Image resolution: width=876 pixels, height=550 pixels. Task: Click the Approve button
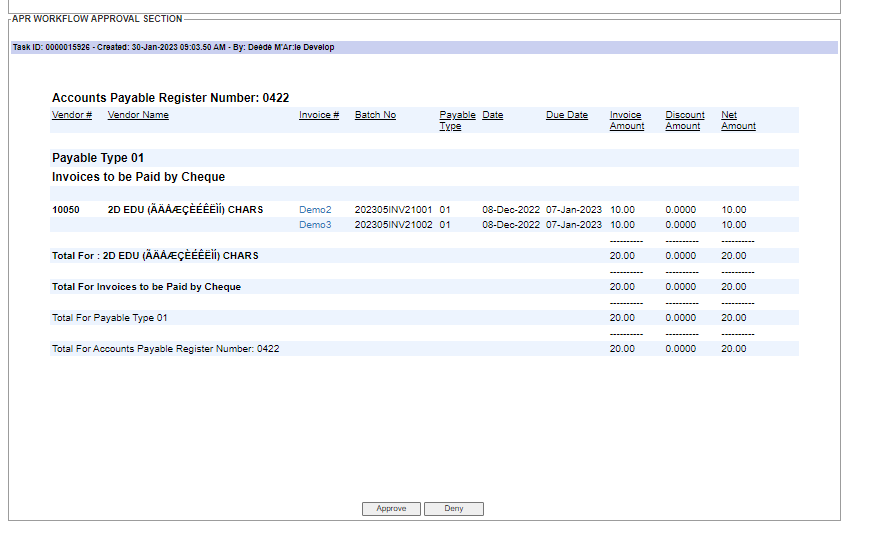coord(391,509)
